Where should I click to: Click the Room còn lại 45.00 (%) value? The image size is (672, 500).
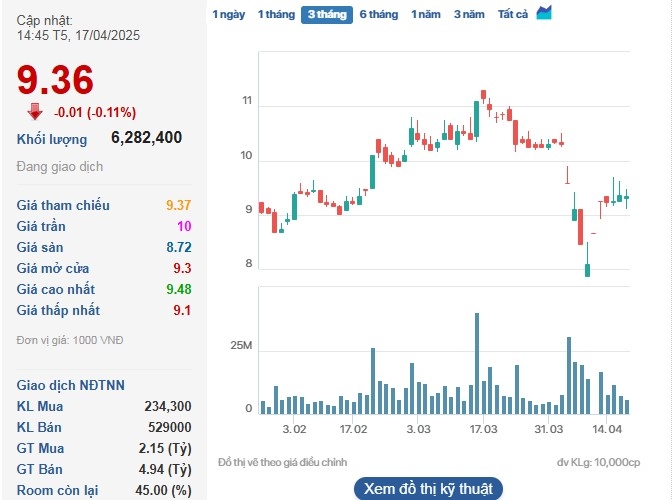[x=163, y=490]
